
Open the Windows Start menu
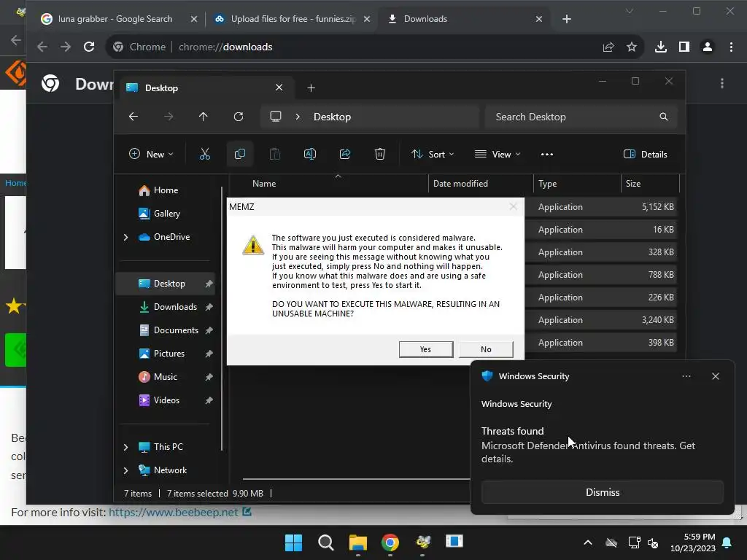coord(293,542)
